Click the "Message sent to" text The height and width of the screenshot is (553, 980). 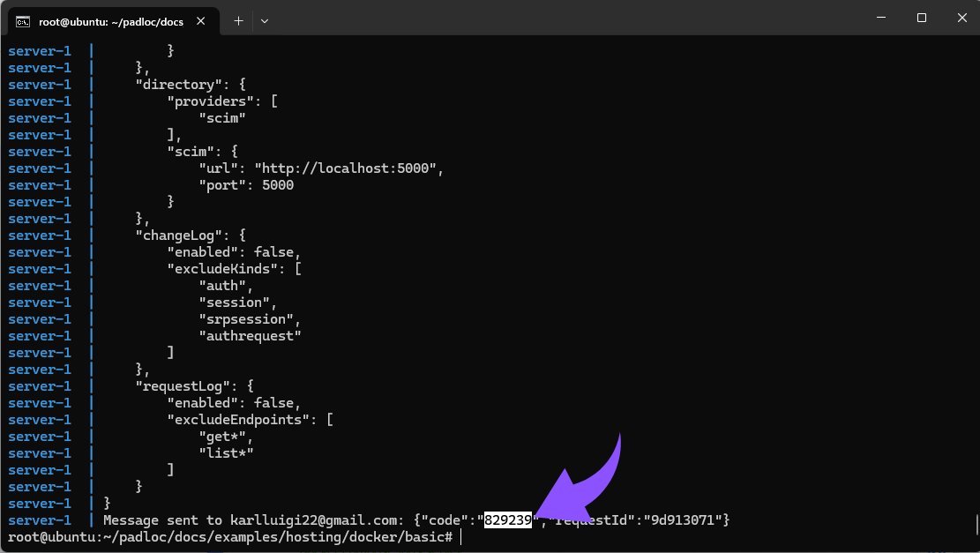(x=162, y=519)
